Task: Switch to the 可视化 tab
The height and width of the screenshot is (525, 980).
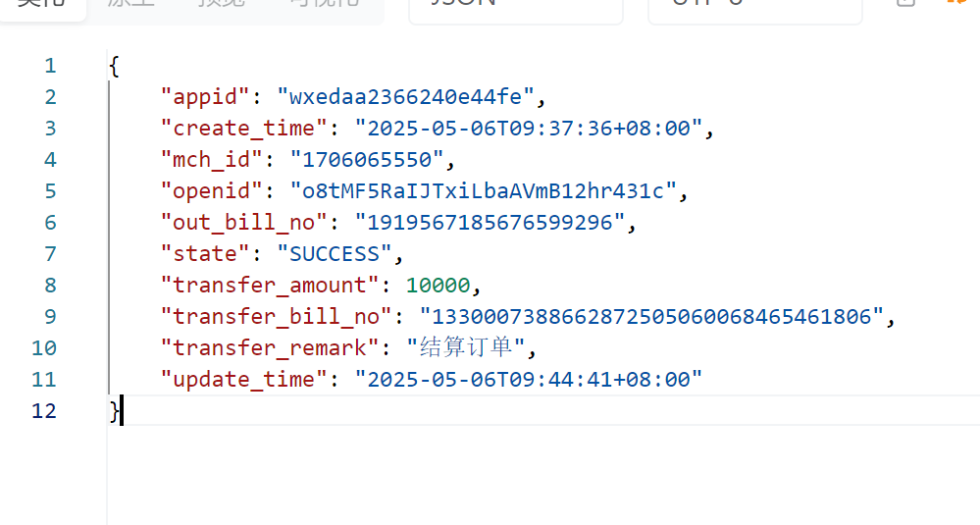Action: pos(325,3)
